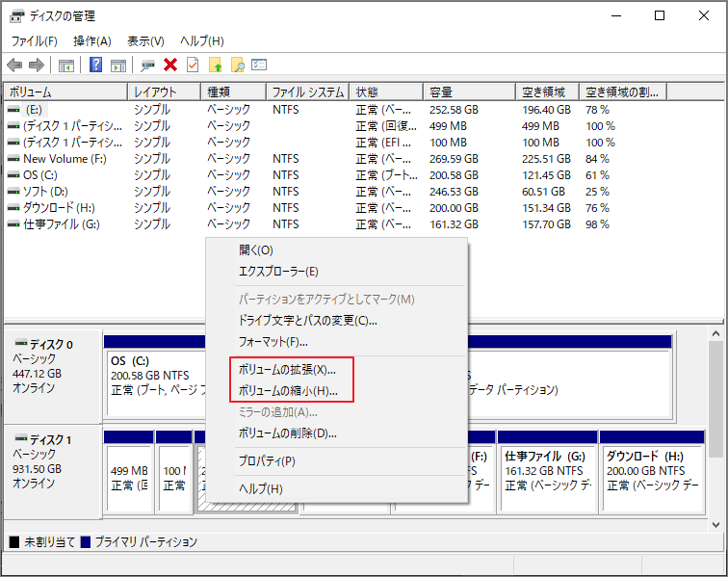Select the drive icon of OS (C:) row

click(x=13, y=175)
